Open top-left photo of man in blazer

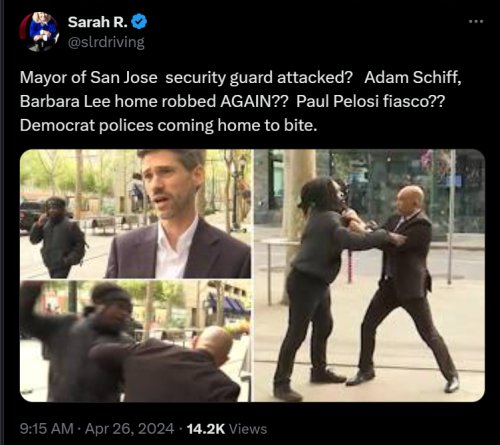[135, 214]
